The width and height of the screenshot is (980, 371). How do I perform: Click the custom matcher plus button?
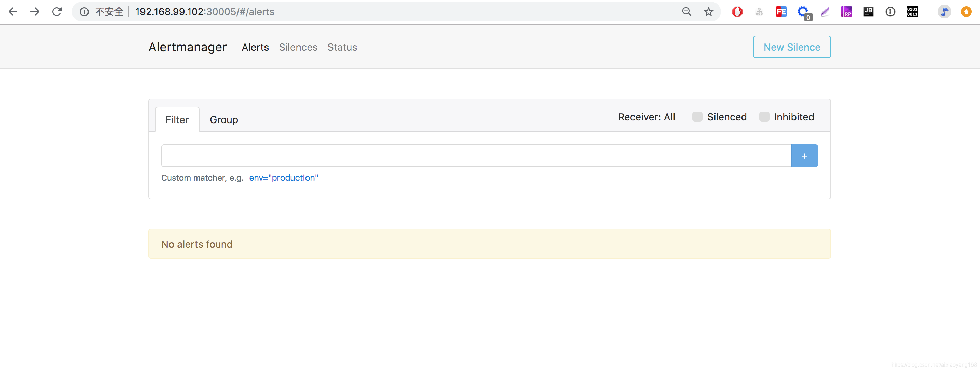tap(804, 155)
